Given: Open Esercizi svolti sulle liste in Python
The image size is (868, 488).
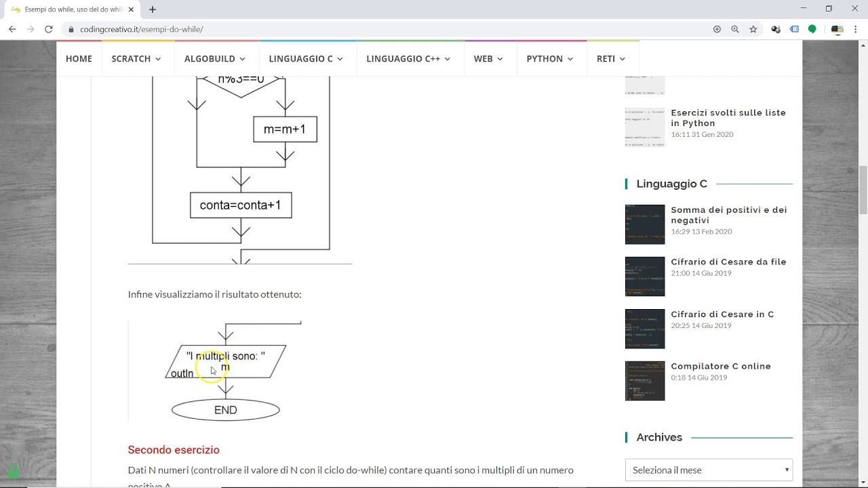Looking at the screenshot, I should 728,118.
